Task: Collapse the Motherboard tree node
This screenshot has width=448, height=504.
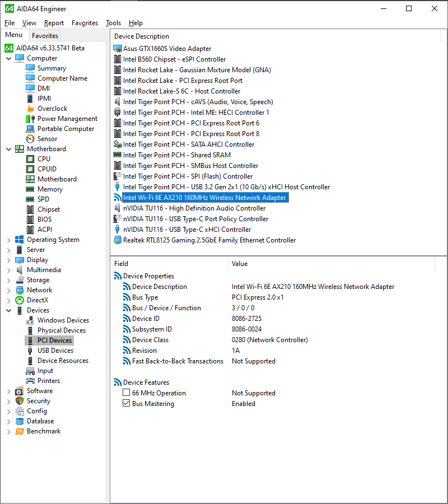Action: [x=8, y=149]
